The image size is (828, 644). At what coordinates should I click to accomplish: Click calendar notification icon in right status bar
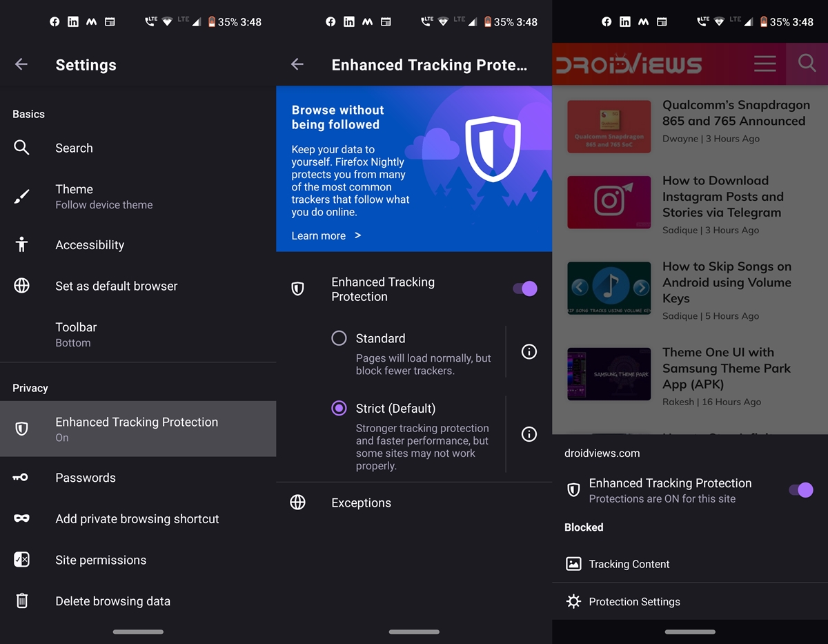coord(662,22)
